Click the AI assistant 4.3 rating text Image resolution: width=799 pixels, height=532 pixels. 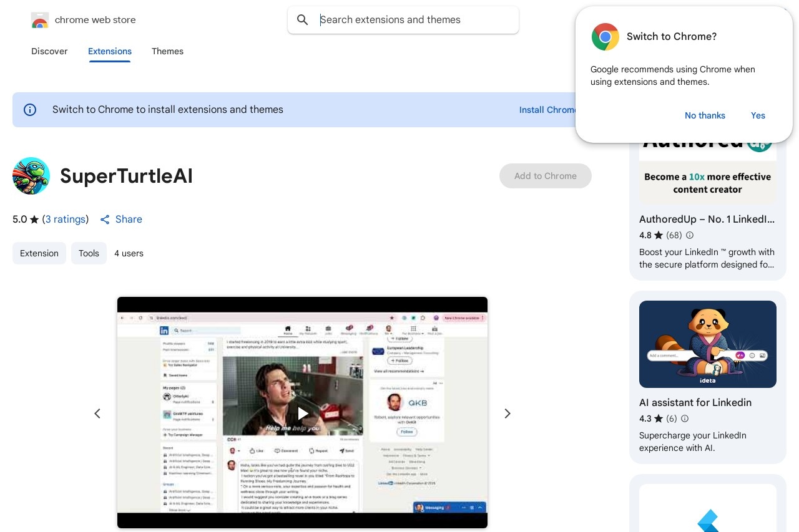tap(645, 418)
